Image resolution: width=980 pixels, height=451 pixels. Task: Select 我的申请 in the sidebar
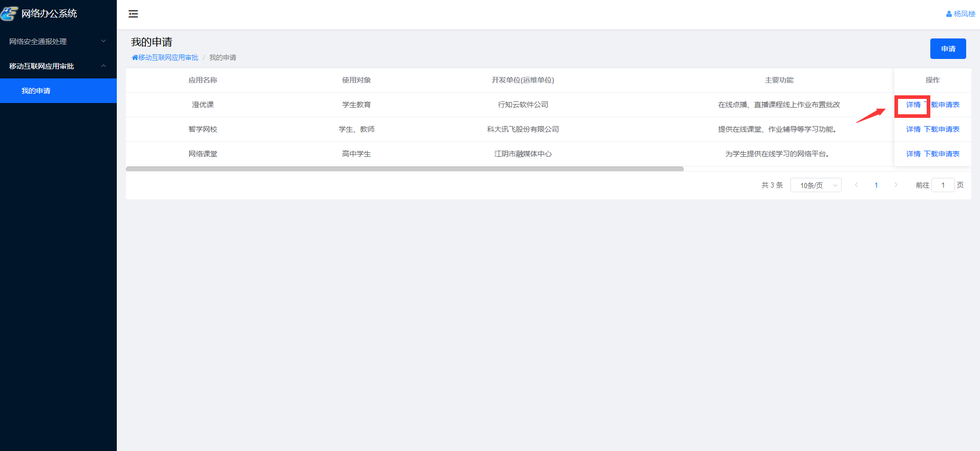click(58, 91)
